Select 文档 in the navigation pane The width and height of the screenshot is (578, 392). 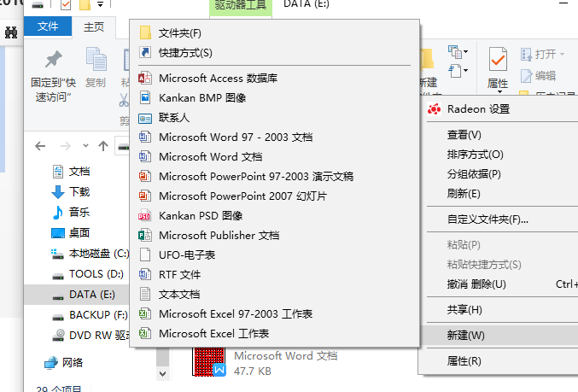(73, 172)
